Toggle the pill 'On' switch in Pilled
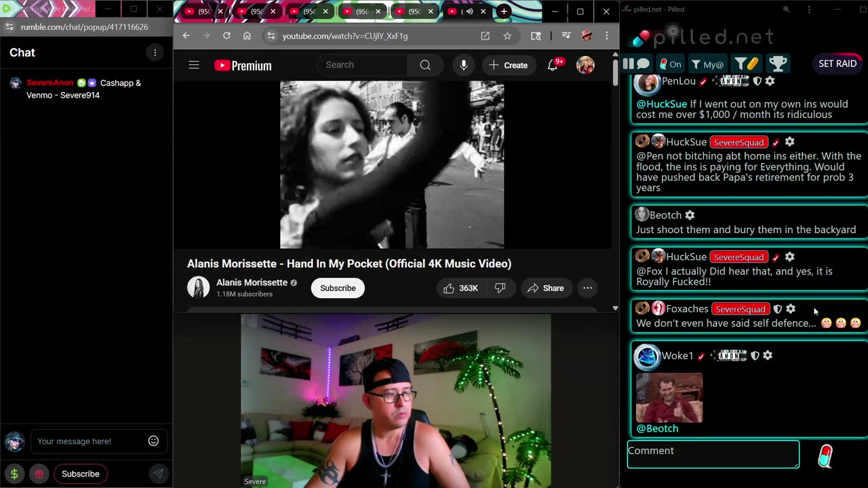868x488 pixels. coord(670,64)
